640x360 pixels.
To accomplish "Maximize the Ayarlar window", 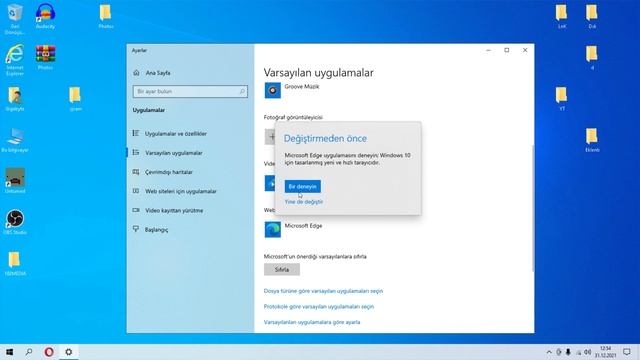I will (507, 50).
